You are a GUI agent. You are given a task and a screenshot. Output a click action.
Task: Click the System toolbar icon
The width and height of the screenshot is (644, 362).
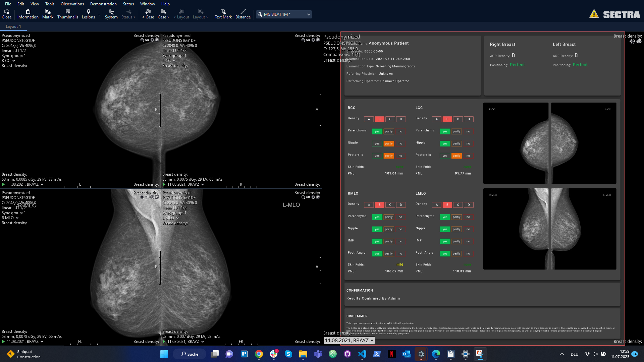(x=111, y=14)
